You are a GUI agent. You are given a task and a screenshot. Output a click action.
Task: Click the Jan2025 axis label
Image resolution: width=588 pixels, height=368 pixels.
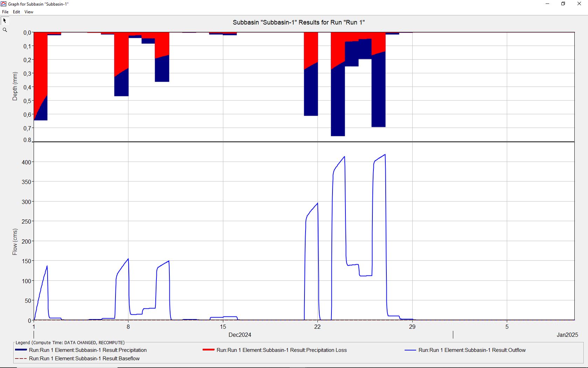click(x=567, y=335)
